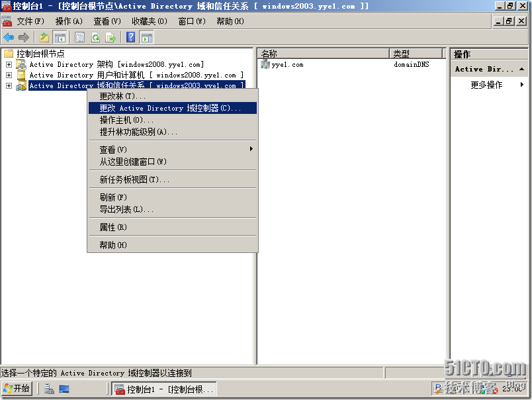Screen dimensions: 532x400
Task: Choose 操作主机(O)... from context menu
Action: (x=172, y=121)
